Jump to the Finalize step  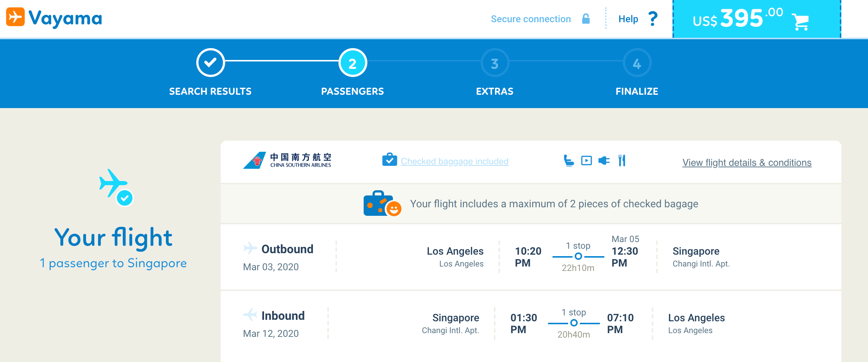[637, 63]
